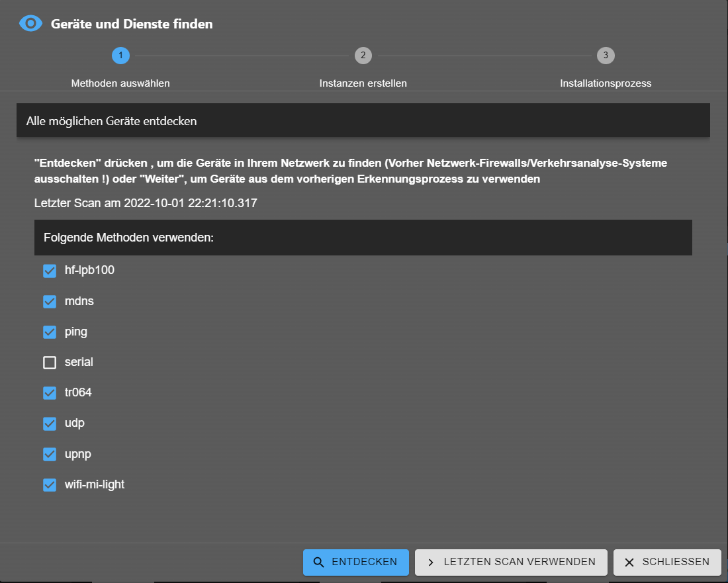The height and width of the screenshot is (583, 728).
Task: Open the Instanzen erstellen step label
Action: click(x=363, y=83)
